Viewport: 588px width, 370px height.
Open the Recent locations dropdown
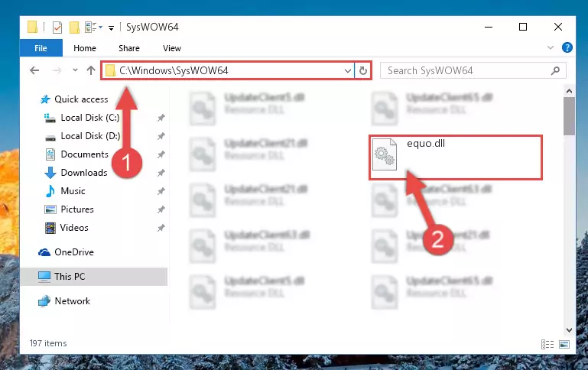pyautogui.click(x=75, y=70)
